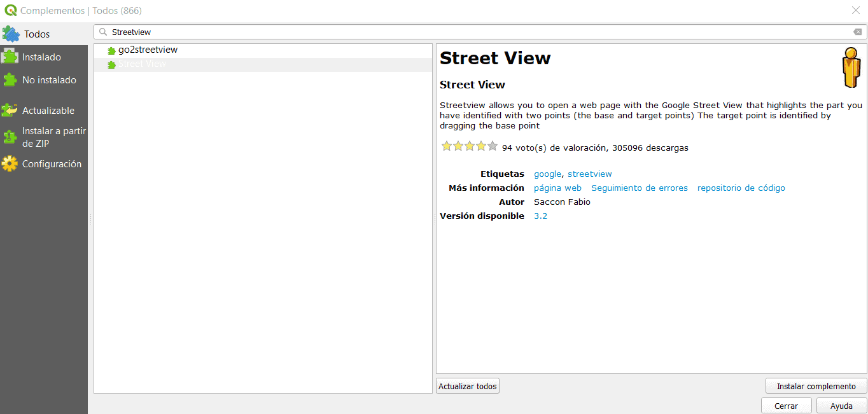Follow the streetview tag link
868x414 pixels.
tap(590, 174)
